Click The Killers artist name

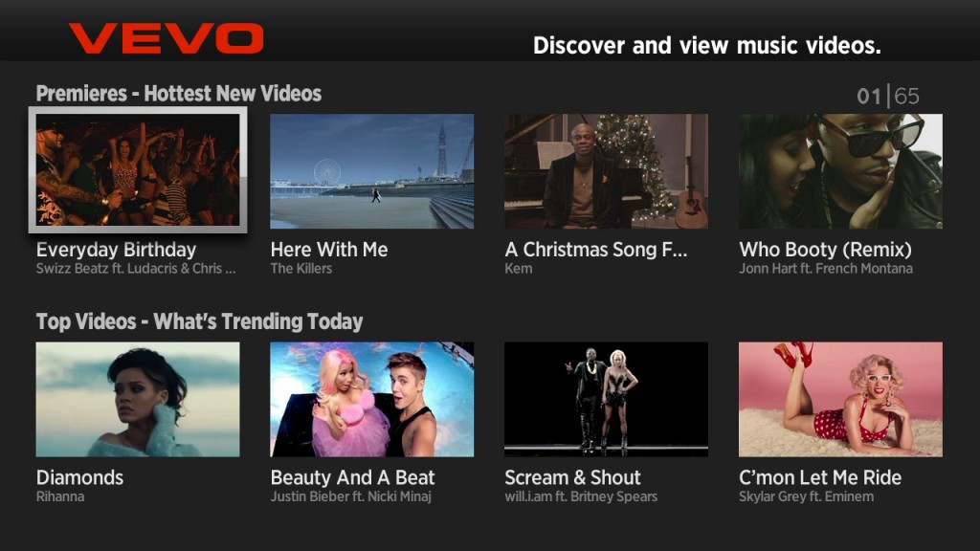click(301, 269)
